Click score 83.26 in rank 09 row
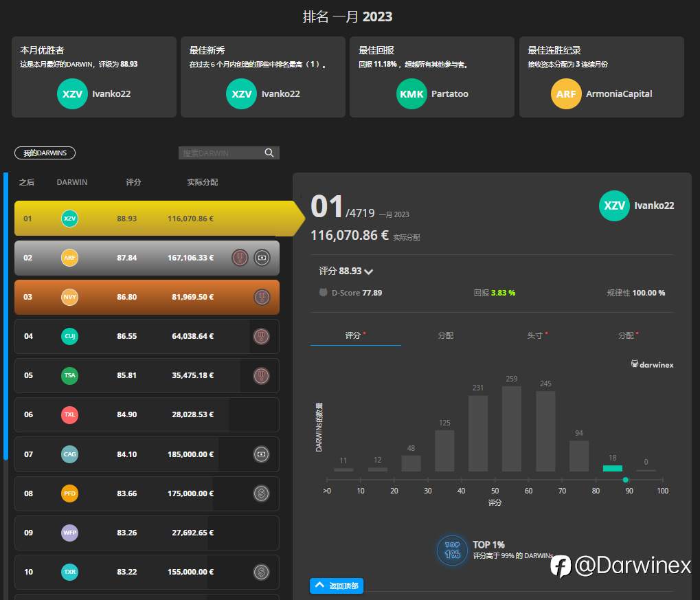The height and width of the screenshot is (600, 700). click(x=127, y=533)
